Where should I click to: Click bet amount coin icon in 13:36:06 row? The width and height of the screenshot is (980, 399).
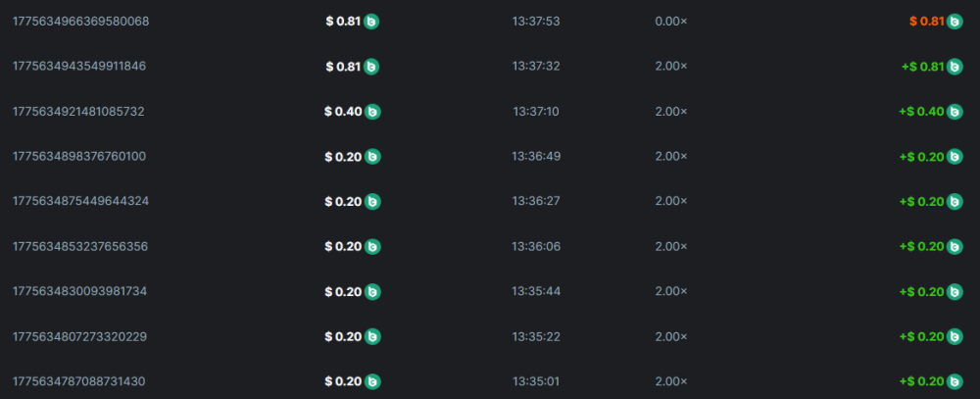coord(372,247)
